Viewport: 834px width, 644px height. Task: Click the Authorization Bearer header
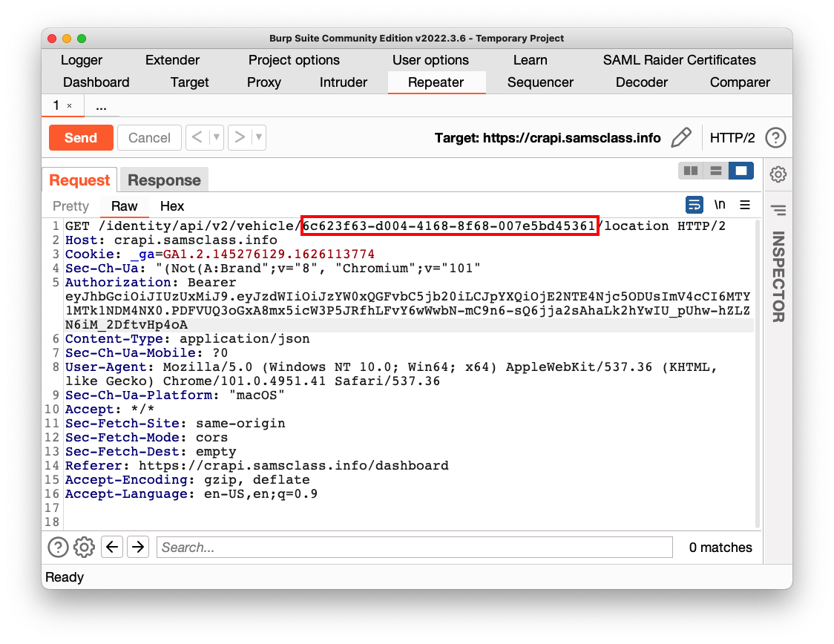151,283
